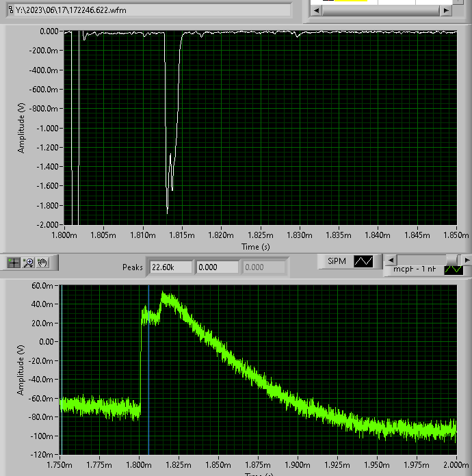Click the mcpF plot legend line icon
This screenshot has height=476, width=472.
pos(453,269)
